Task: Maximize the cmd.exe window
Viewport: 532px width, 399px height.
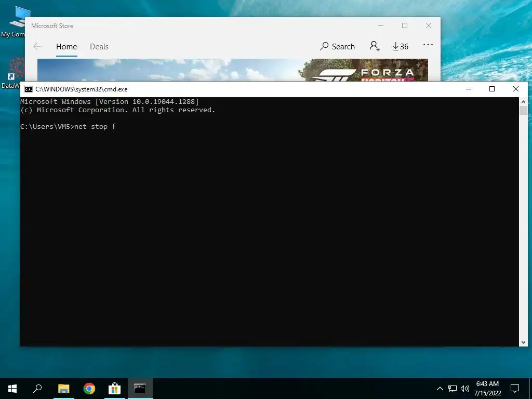Action: pos(492,89)
